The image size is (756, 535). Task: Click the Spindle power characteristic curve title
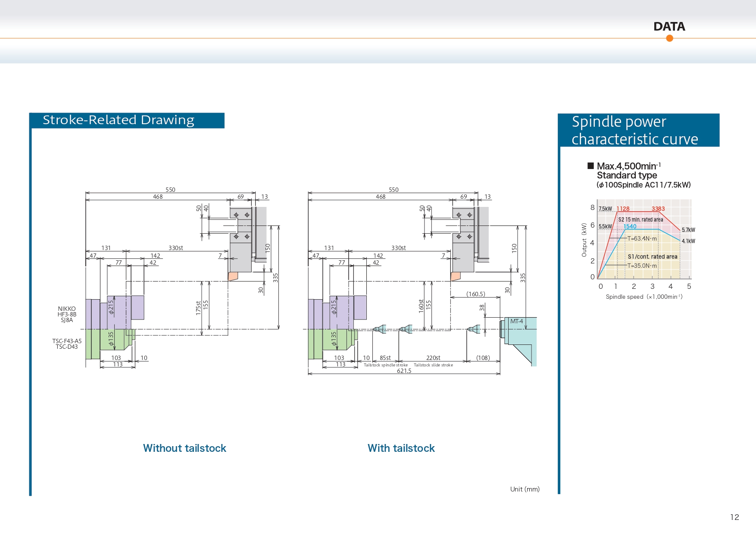(x=635, y=130)
